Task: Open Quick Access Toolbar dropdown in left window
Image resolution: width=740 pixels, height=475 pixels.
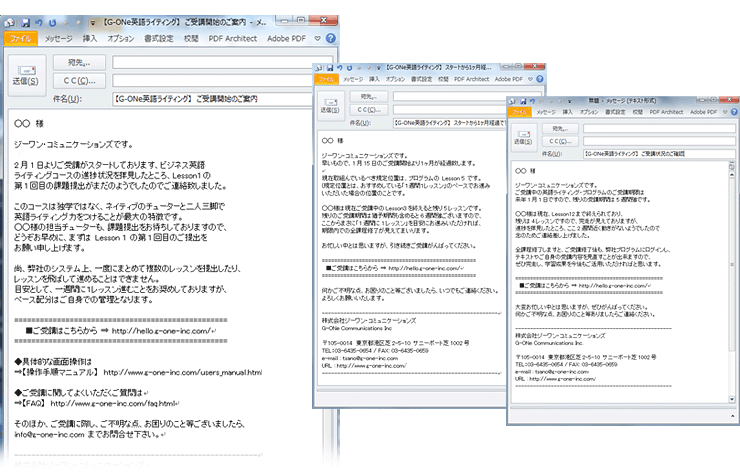Action: coord(93,23)
